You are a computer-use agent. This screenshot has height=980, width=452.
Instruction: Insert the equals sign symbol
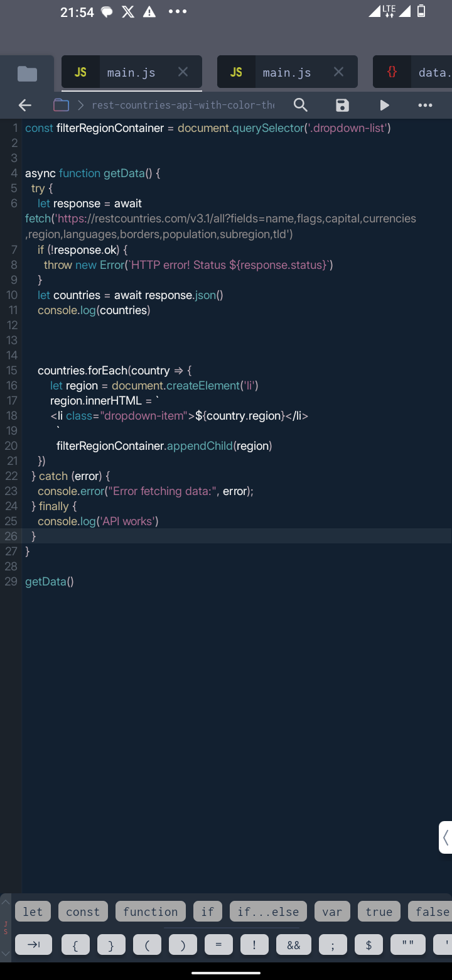pyautogui.click(x=218, y=945)
